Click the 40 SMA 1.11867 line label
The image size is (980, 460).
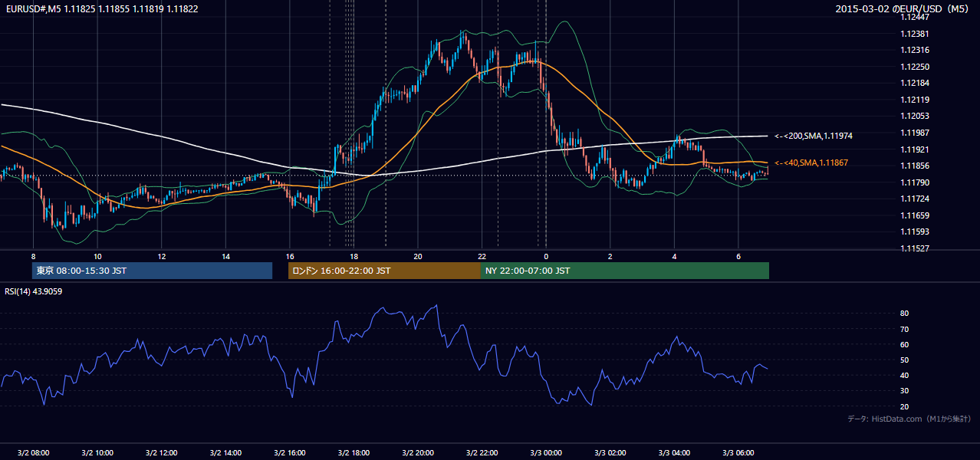point(812,163)
